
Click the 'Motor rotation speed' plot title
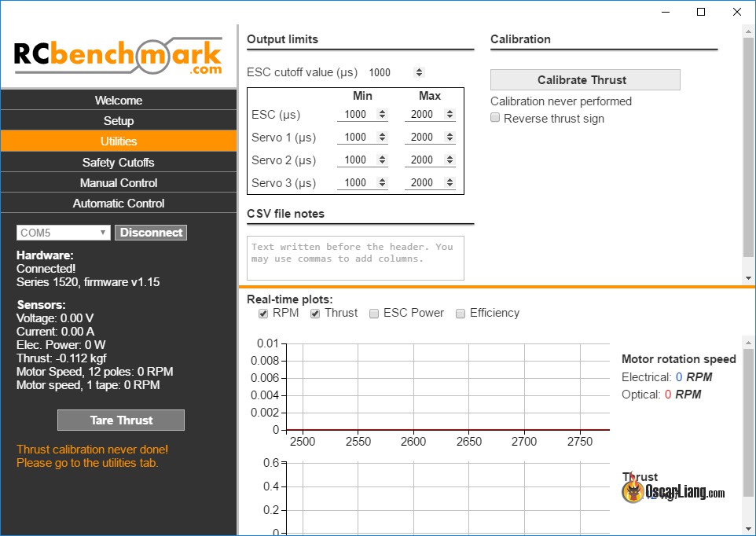[679, 359]
